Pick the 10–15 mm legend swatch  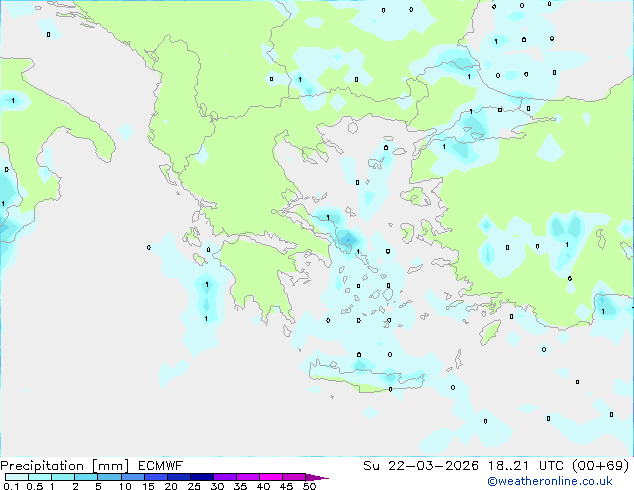pyautogui.click(x=132, y=477)
